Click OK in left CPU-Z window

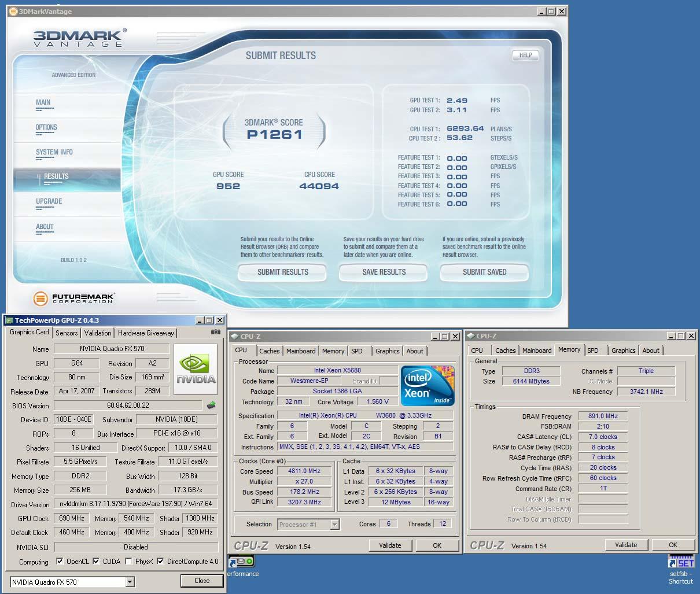(x=437, y=545)
